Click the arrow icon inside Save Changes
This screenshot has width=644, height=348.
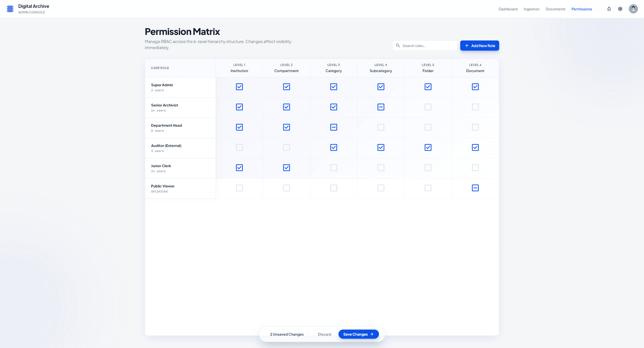372,334
